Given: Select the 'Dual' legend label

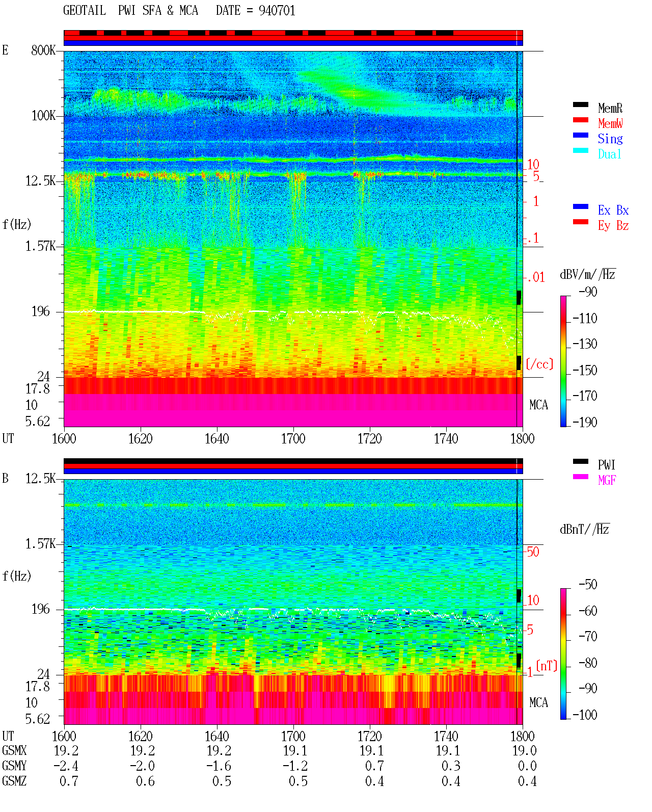Looking at the screenshot, I should [610, 154].
